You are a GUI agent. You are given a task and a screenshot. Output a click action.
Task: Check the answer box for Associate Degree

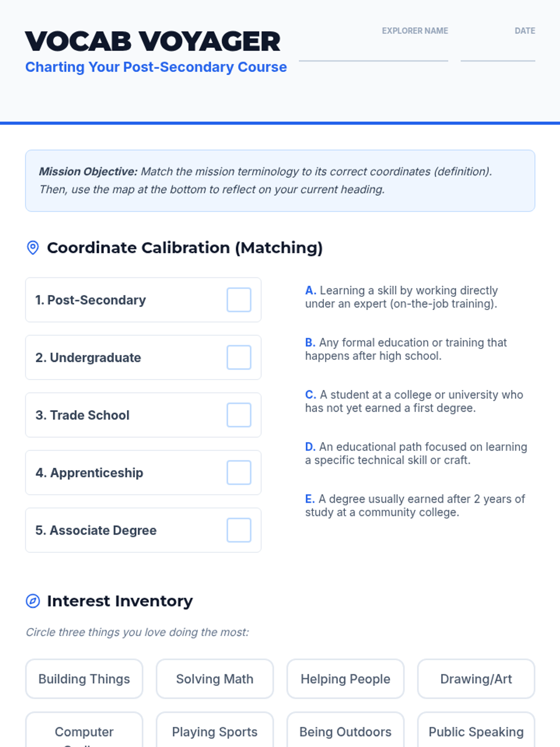239,530
